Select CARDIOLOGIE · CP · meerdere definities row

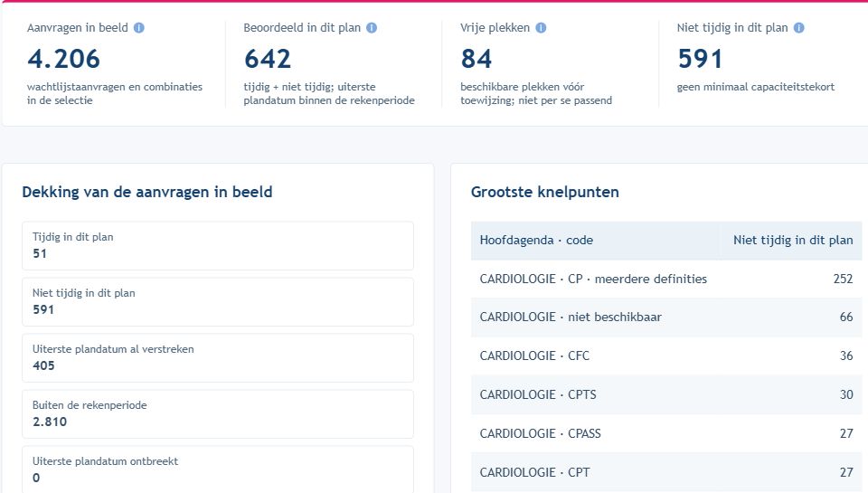(666, 279)
